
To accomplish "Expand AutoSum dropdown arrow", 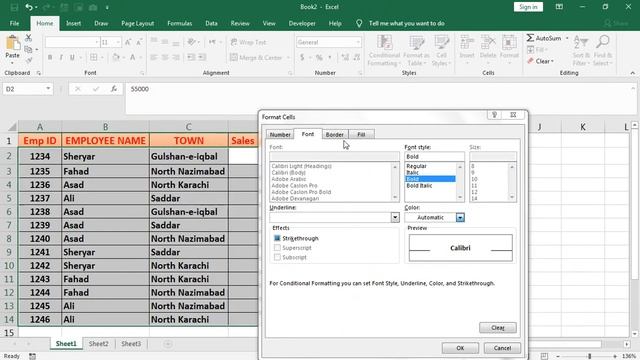I will pyautogui.click(x=567, y=38).
